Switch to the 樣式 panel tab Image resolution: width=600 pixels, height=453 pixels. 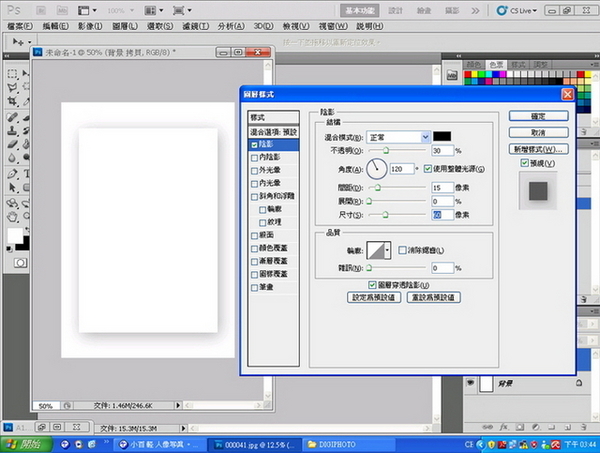coord(518,65)
